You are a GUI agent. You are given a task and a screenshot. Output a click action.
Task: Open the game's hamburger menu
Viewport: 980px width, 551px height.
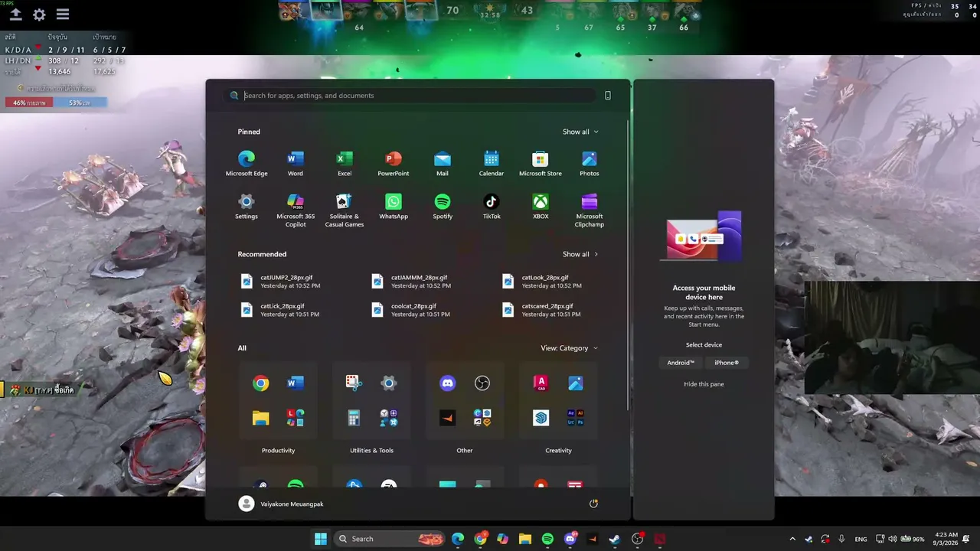[63, 15]
